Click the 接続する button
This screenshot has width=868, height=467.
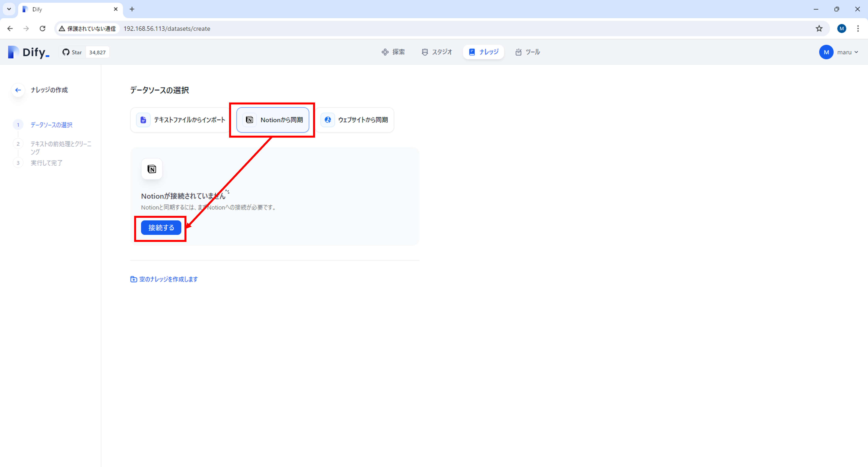[161, 228]
